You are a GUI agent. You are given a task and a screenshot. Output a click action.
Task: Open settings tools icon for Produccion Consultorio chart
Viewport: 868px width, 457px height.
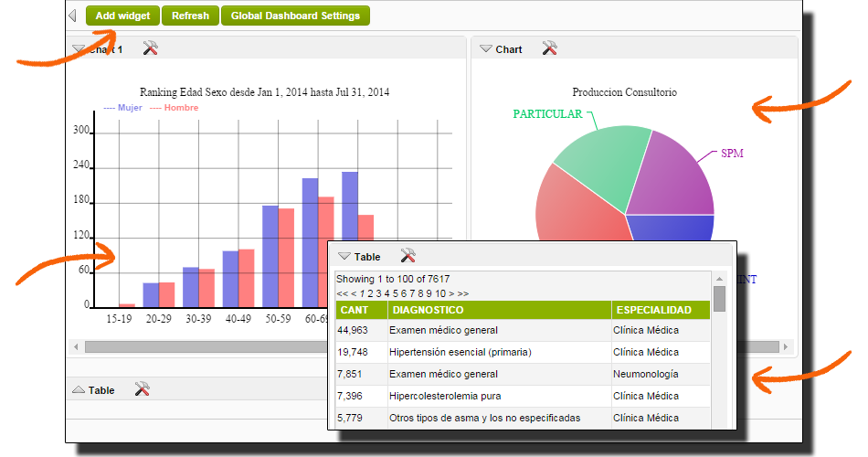point(549,48)
